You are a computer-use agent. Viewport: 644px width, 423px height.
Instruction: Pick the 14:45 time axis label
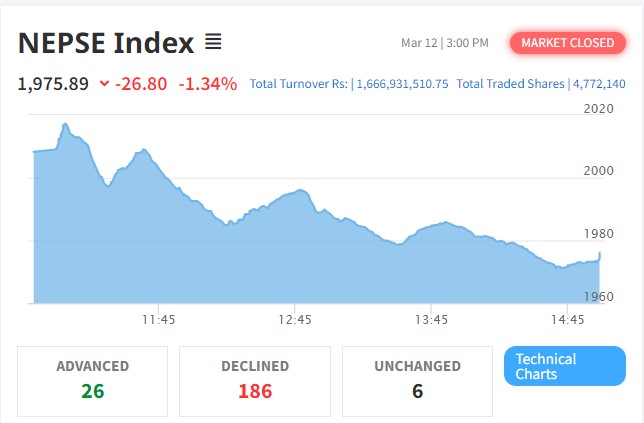pos(567,320)
